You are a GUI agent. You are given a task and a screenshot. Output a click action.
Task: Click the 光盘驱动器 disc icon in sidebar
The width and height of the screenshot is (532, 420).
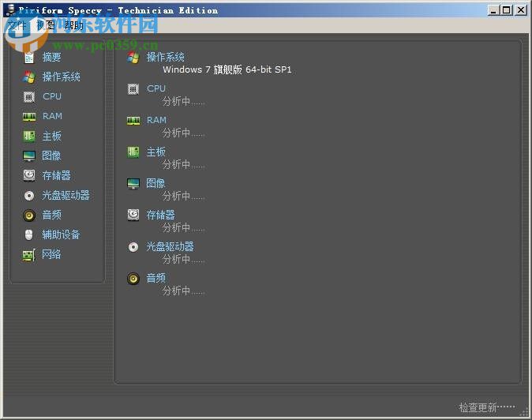point(29,196)
